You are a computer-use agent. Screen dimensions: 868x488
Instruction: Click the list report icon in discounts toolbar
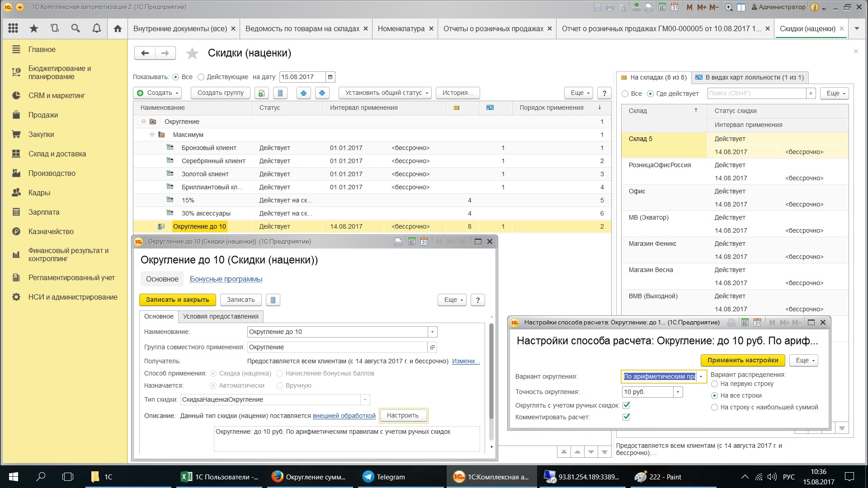[x=280, y=93]
